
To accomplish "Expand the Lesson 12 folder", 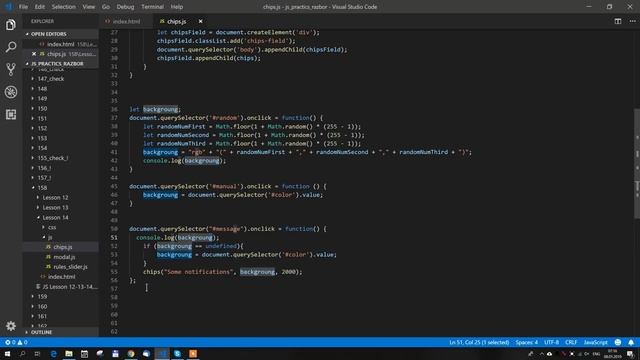I will [55, 198].
